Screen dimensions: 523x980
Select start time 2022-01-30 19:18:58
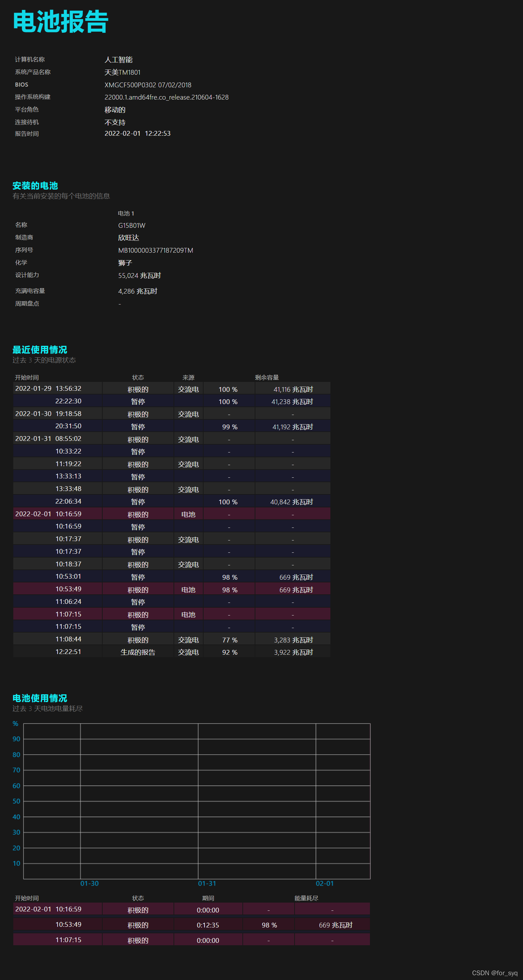[48, 414]
